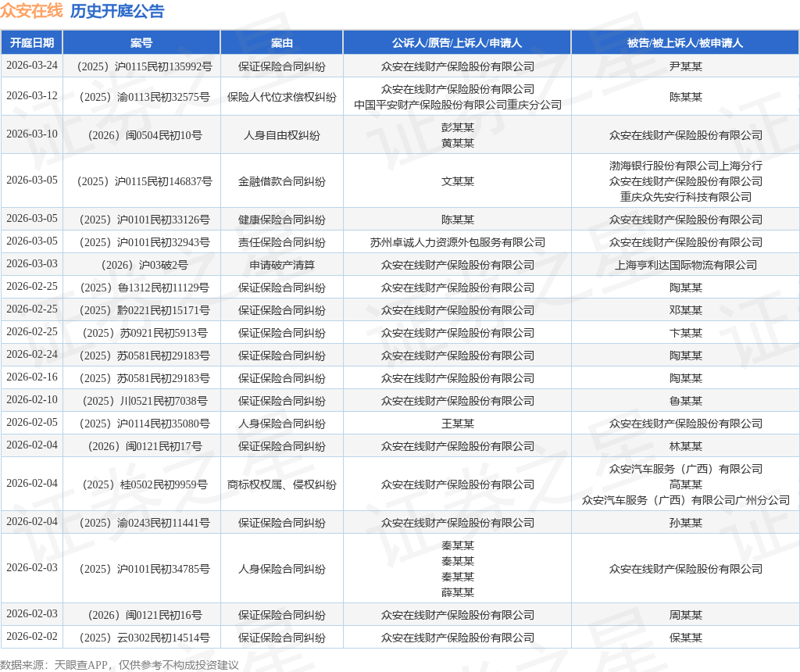Click defendant 保某某
800x672 pixels.
pos(686,638)
